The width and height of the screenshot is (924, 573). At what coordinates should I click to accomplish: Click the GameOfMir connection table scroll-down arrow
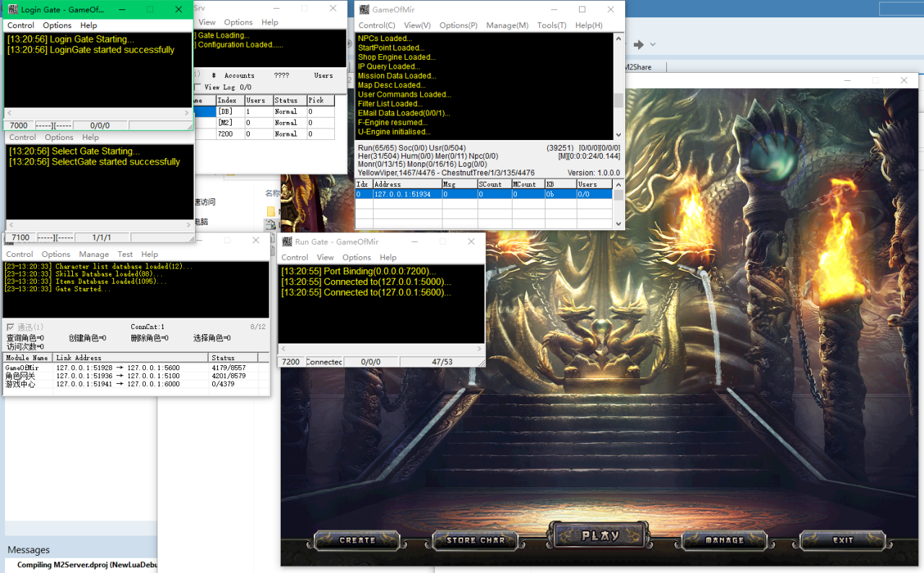coord(619,224)
